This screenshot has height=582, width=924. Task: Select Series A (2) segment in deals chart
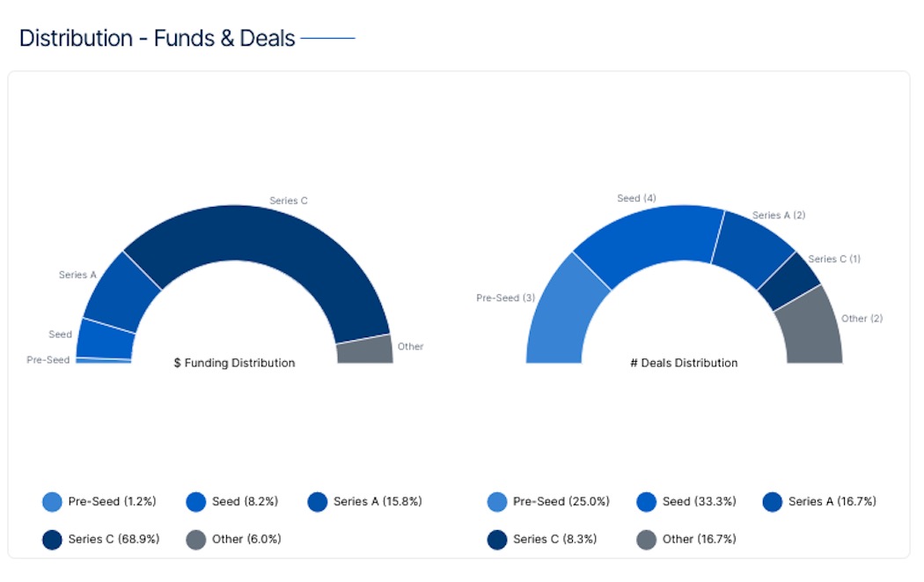751,249
